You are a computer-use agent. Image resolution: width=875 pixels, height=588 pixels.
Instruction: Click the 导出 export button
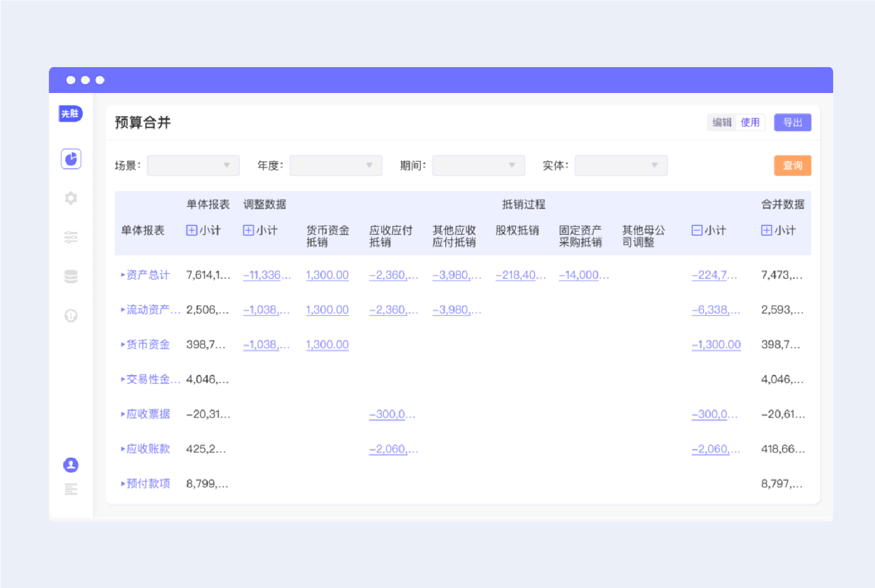click(792, 122)
